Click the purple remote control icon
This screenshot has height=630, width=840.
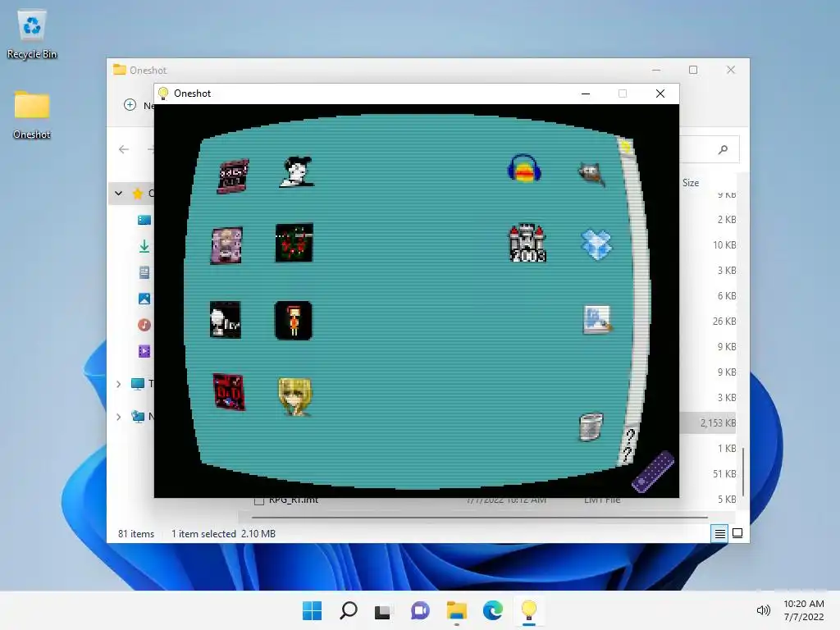652,472
